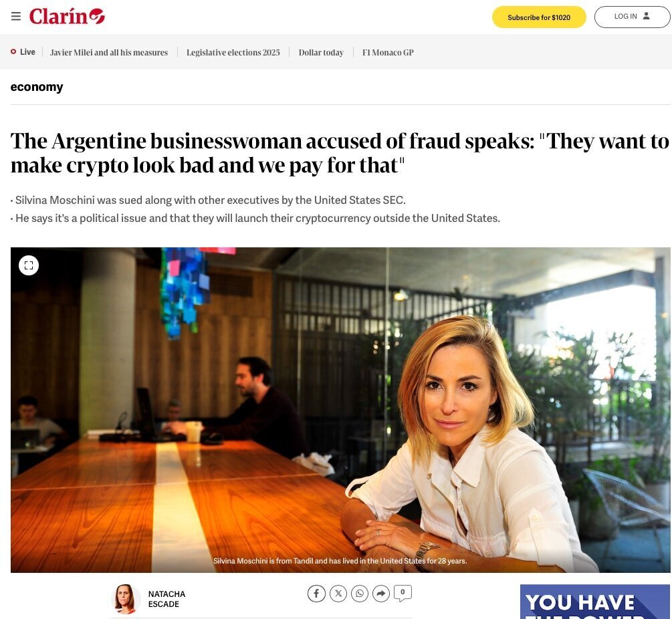
Task: Open author Natacha Escade's profile
Action: pos(166,599)
